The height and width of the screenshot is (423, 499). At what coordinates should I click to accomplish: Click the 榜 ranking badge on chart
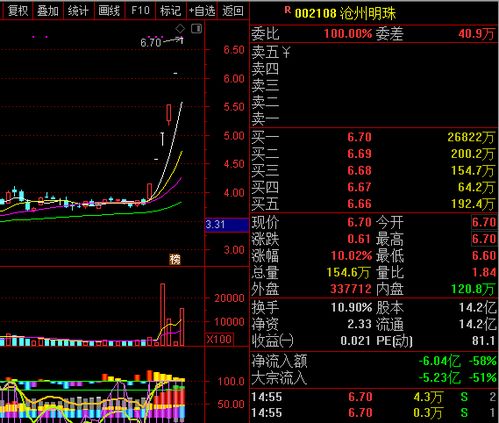click(175, 259)
